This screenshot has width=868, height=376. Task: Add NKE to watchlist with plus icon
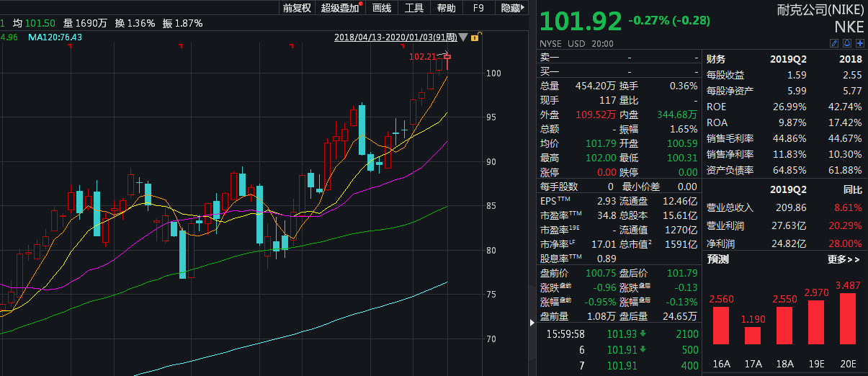point(859,43)
